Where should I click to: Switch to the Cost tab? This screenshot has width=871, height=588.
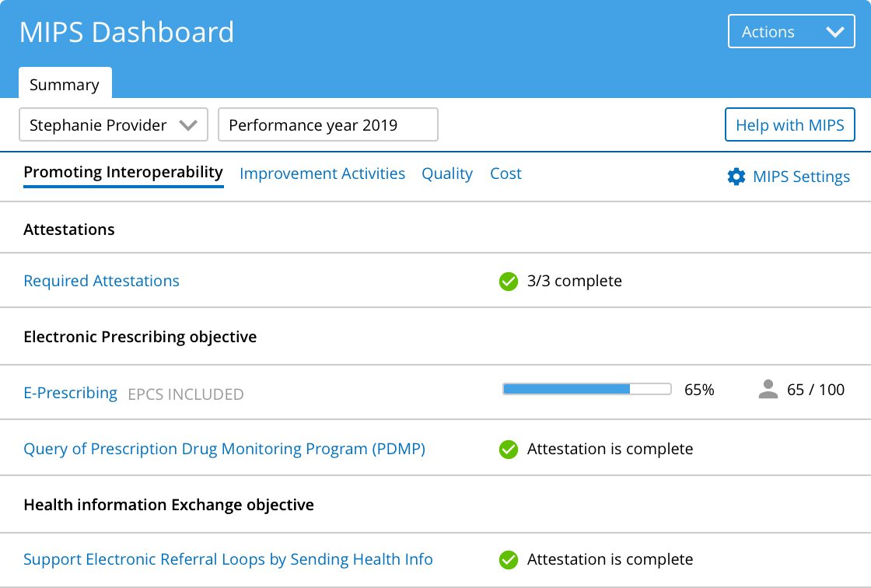(505, 173)
